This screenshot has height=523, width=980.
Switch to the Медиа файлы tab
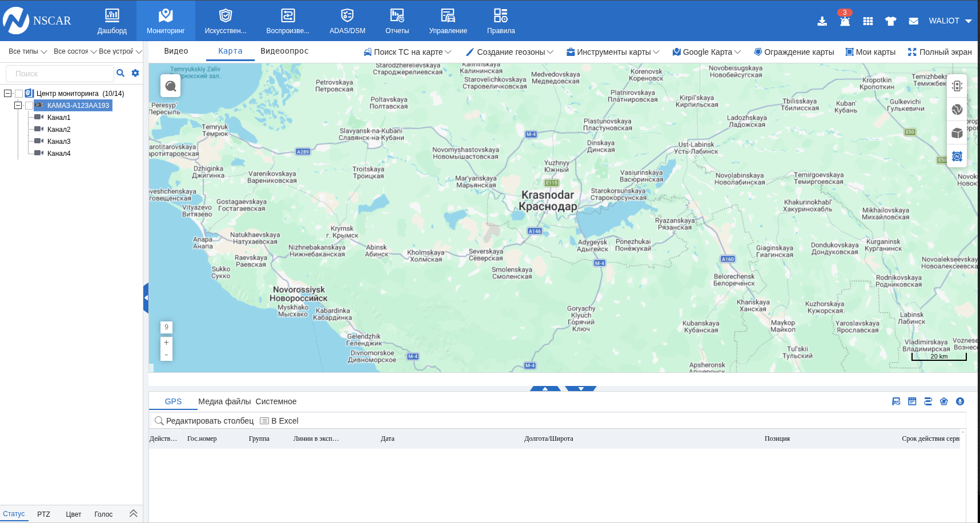click(x=224, y=401)
